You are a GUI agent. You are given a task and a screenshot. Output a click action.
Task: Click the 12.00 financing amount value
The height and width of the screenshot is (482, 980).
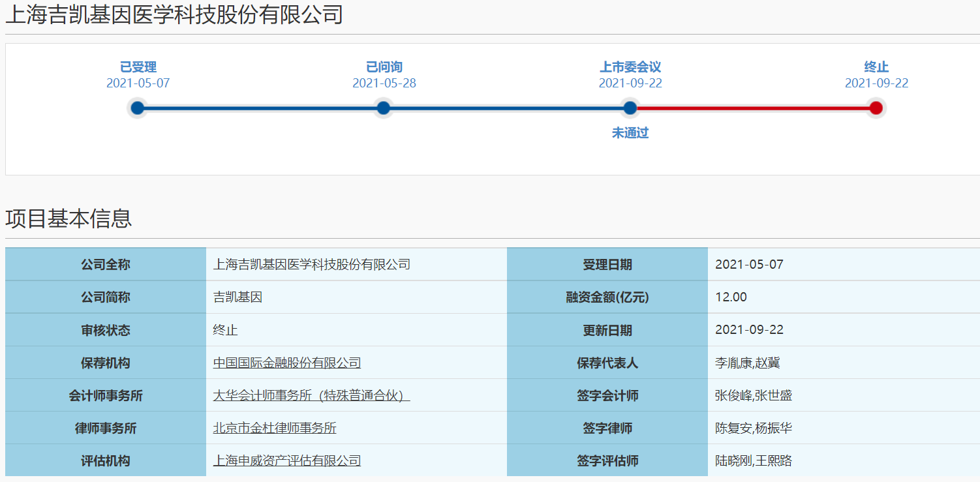pyautogui.click(x=731, y=297)
